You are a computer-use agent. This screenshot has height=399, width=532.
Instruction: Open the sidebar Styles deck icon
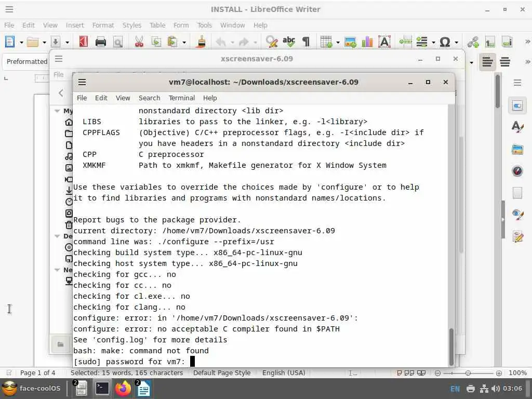click(517, 127)
